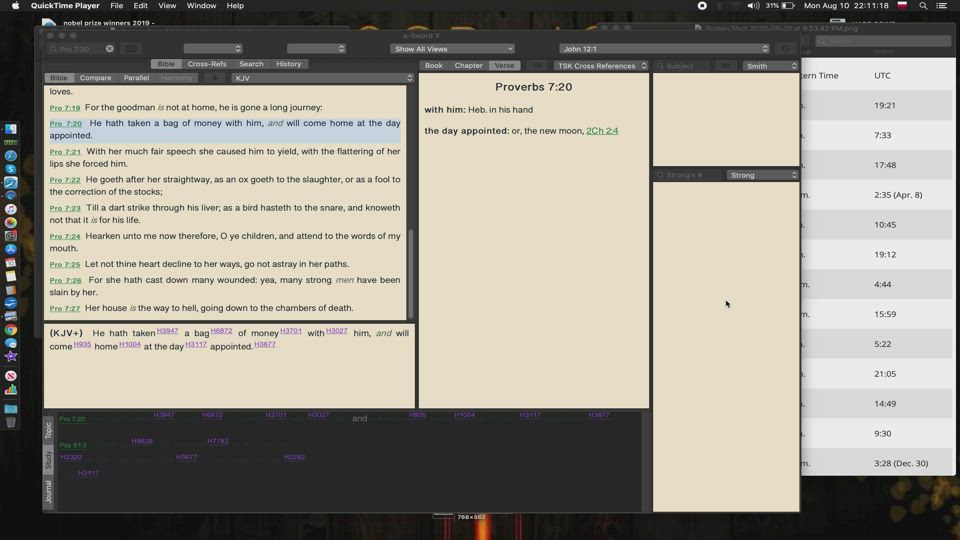
Task: Click the Strong's # search field
Action: 690,175
